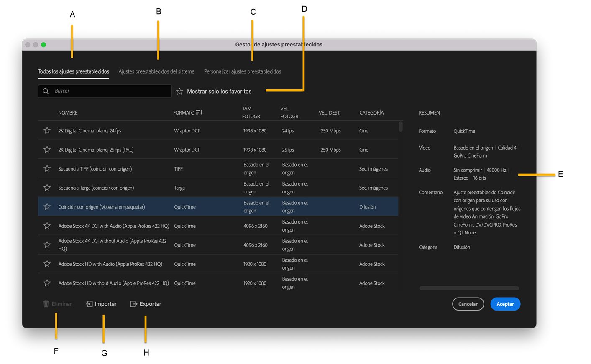Sort by VEL. DEST. column header
This screenshot has height=364, width=591.
pyautogui.click(x=330, y=113)
